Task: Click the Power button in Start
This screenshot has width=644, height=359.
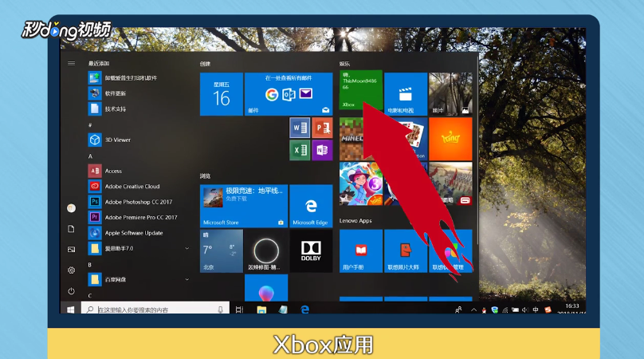Action: coord(71,290)
